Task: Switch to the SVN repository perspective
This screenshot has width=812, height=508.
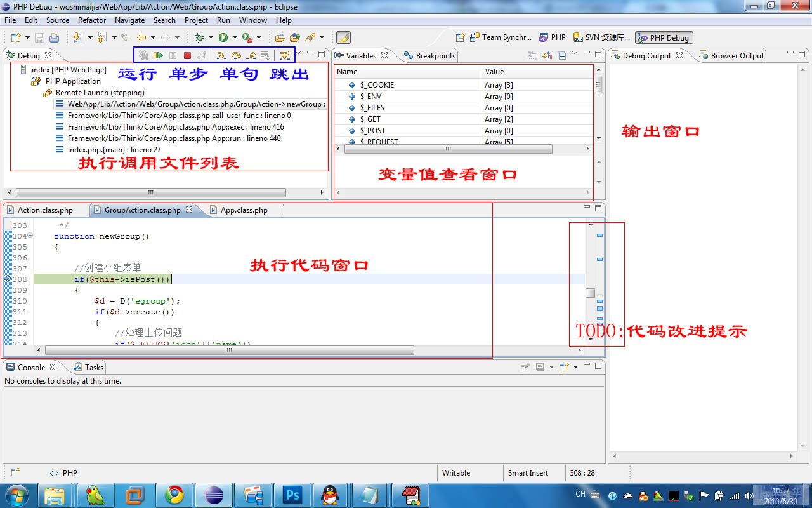Action: [x=601, y=37]
